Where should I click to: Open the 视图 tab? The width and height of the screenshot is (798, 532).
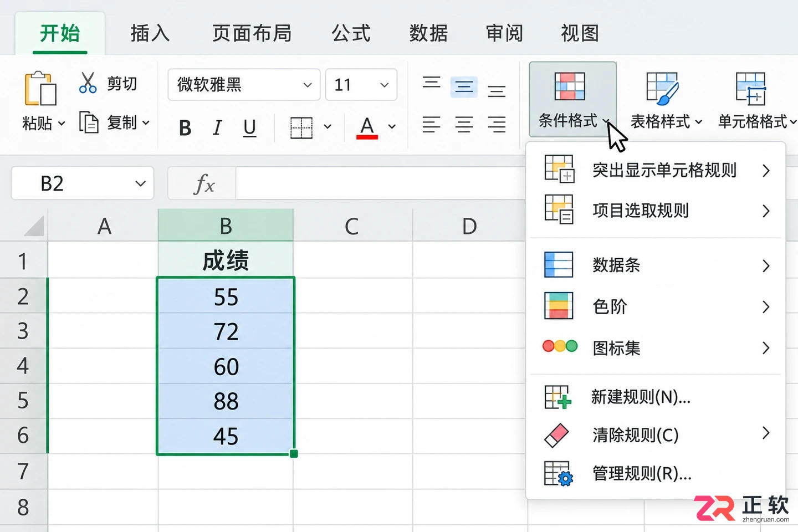580,33
